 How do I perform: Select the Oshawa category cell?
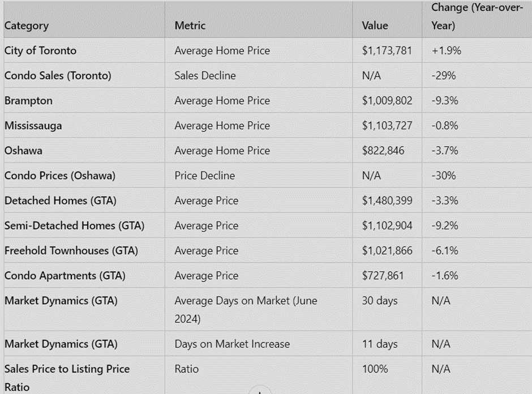pos(23,151)
